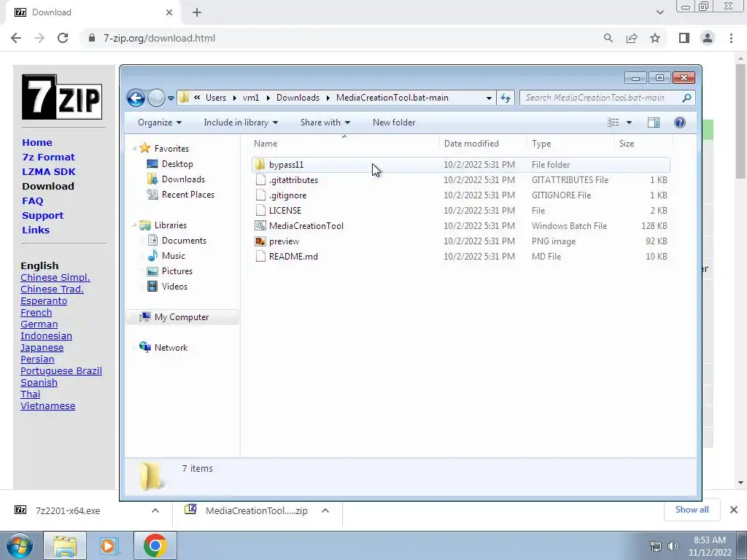Change your view icon in Explorer

[613, 122]
